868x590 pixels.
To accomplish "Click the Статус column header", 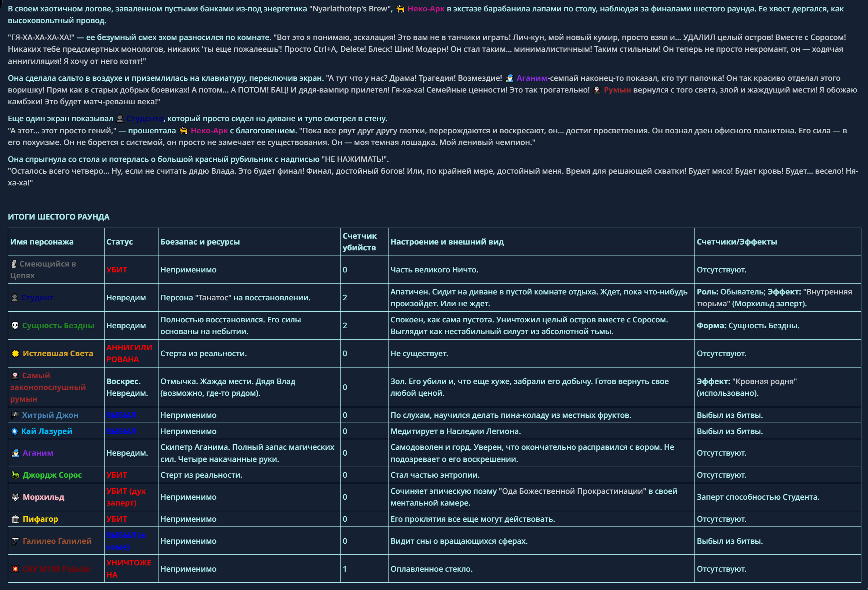I will coord(120,242).
